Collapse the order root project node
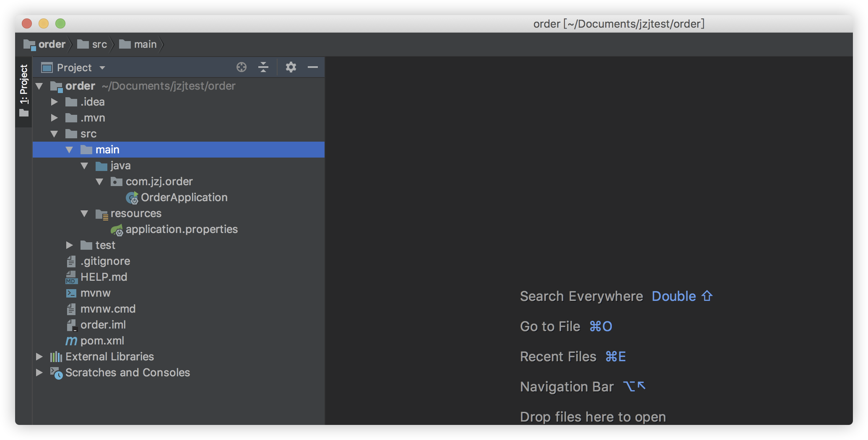 [39, 86]
